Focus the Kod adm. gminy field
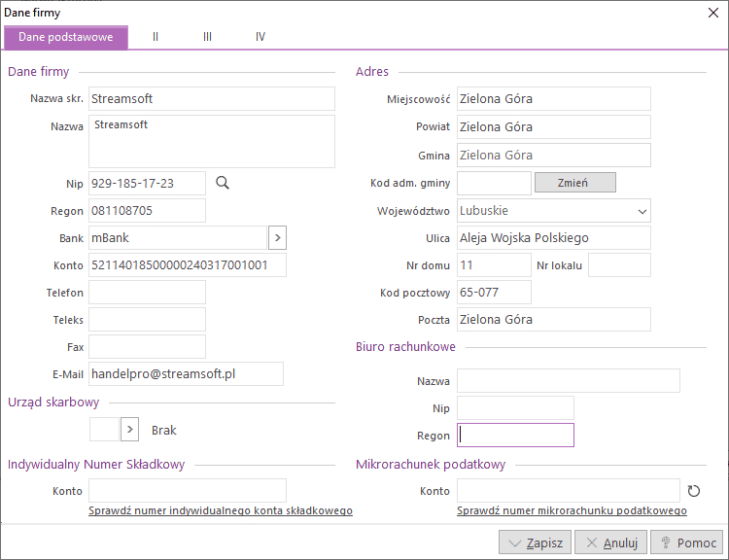 [494, 183]
